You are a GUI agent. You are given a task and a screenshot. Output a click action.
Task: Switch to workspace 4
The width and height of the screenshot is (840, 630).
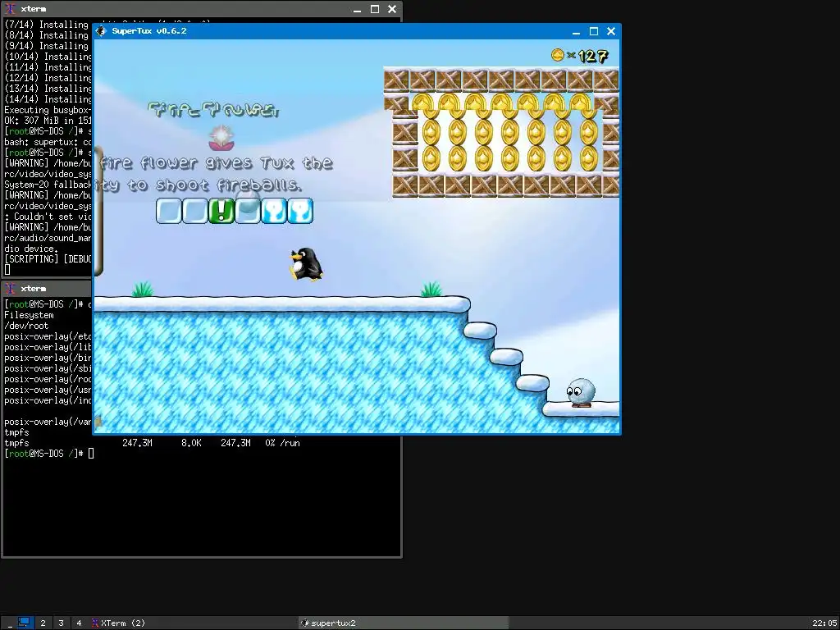79,623
